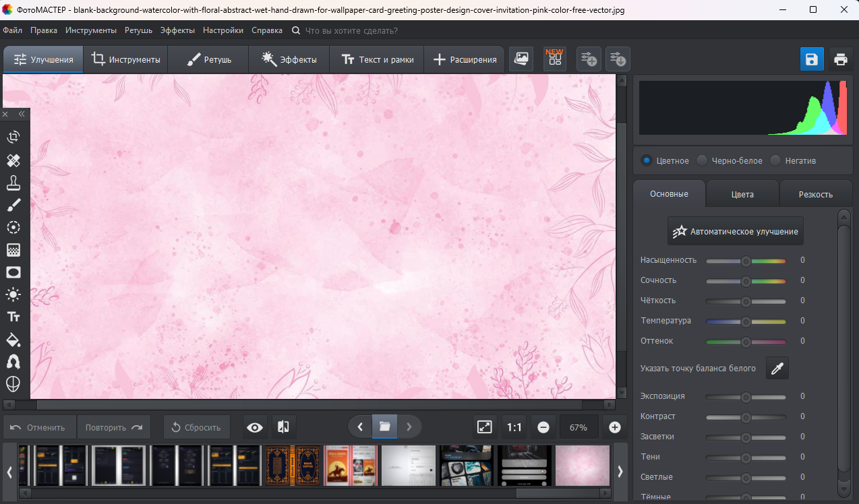This screenshot has width=859, height=504.
Task: Click the Насыщенность slider handle
Action: pos(746,261)
